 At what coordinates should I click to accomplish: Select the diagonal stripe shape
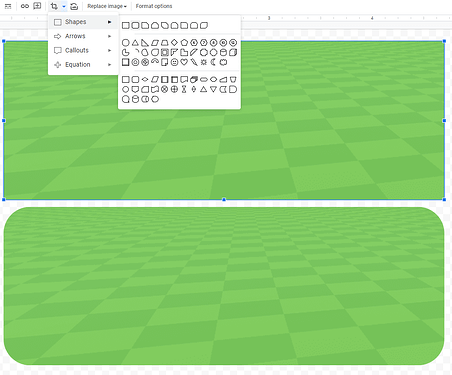194,52
